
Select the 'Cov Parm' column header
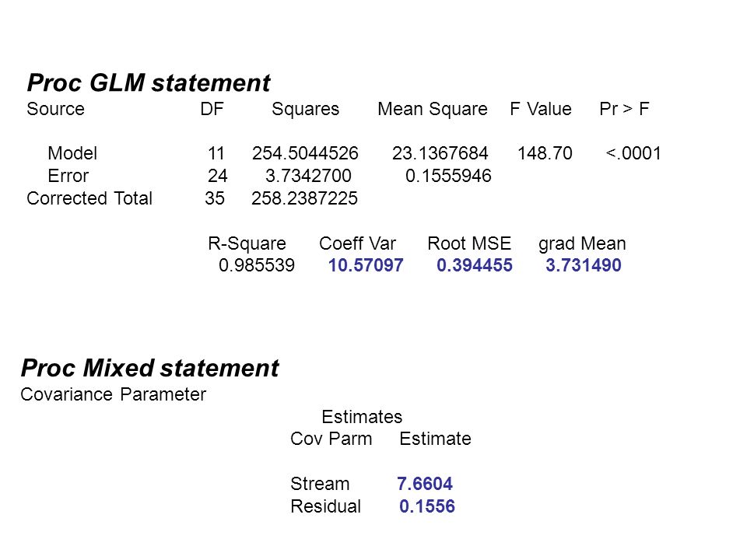[x=331, y=439]
